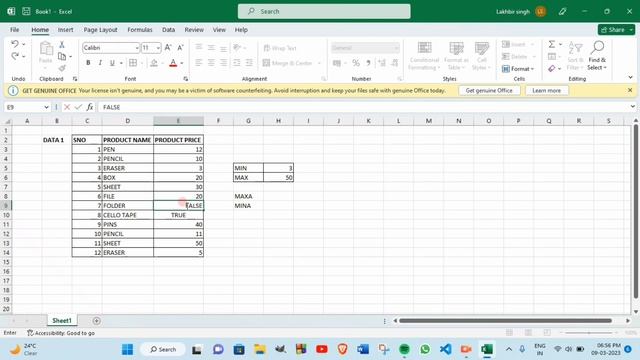This screenshot has width=640, height=360.
Task: Click the Insert Function fx icon
Action: pos(90,107)
